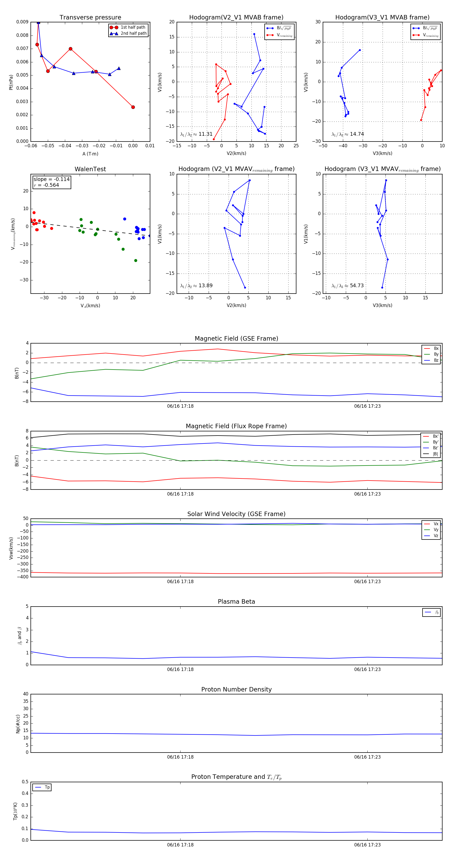Image resolution: width=473 pixels, height=868 pixels.
Task: Click the 'WalenTest' plot title
Action: (x=90, y=169)
